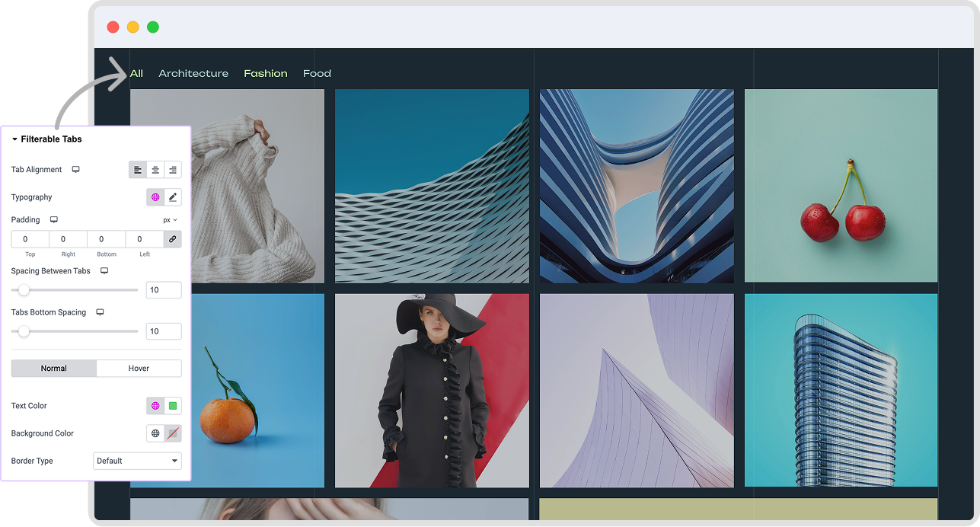Align tabs to the right
This screenshot has height=527, width=980.
[x=173, y=170]
